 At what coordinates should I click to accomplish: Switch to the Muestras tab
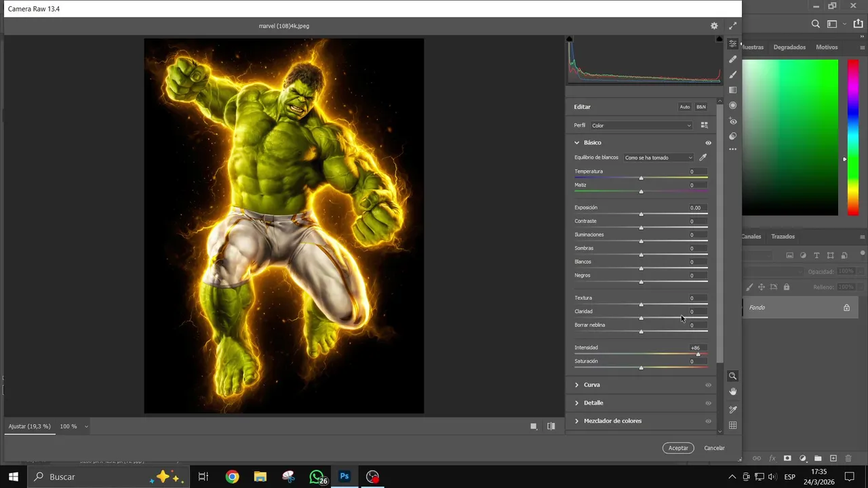tap(753, 47)
